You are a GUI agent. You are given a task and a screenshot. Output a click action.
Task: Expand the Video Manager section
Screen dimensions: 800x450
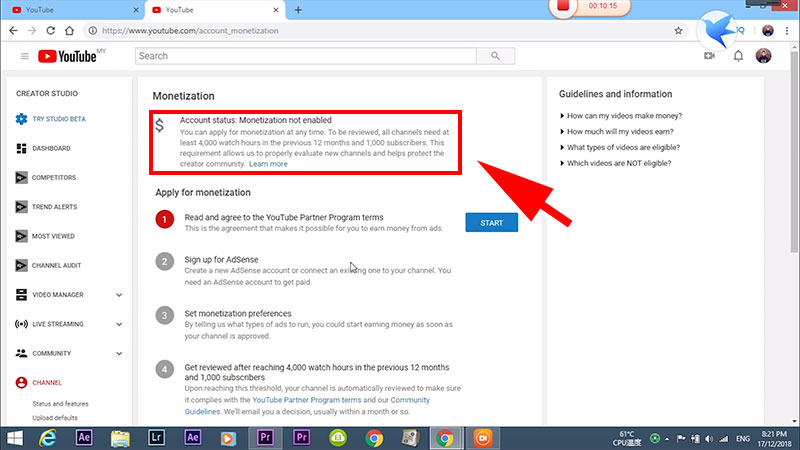(x=119, y=295)
